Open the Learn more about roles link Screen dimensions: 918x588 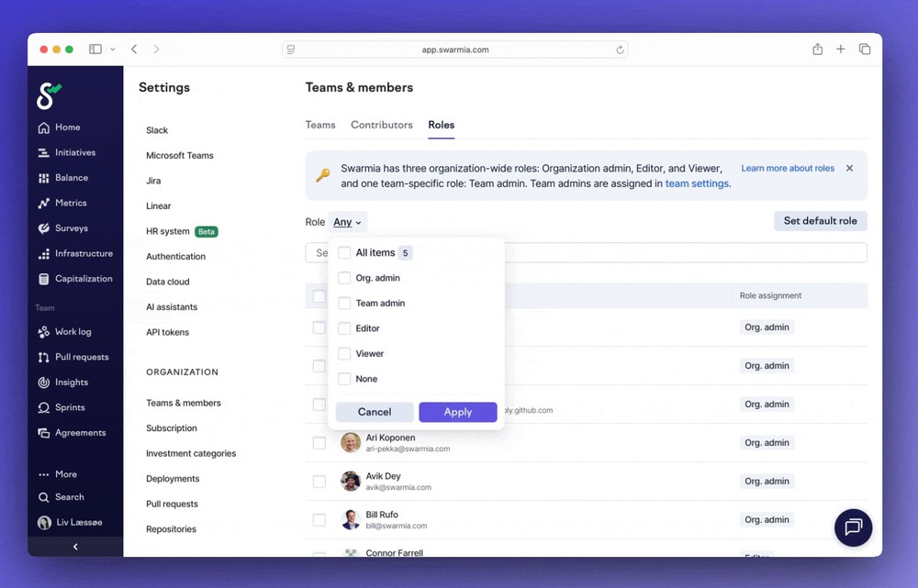pyautogui.click(x=788, y=169)
